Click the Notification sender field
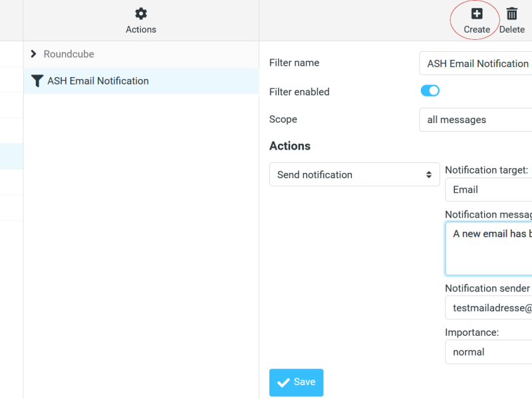Image resolution: width=532 pixels, height=399 pixels. tap(489, 308)
